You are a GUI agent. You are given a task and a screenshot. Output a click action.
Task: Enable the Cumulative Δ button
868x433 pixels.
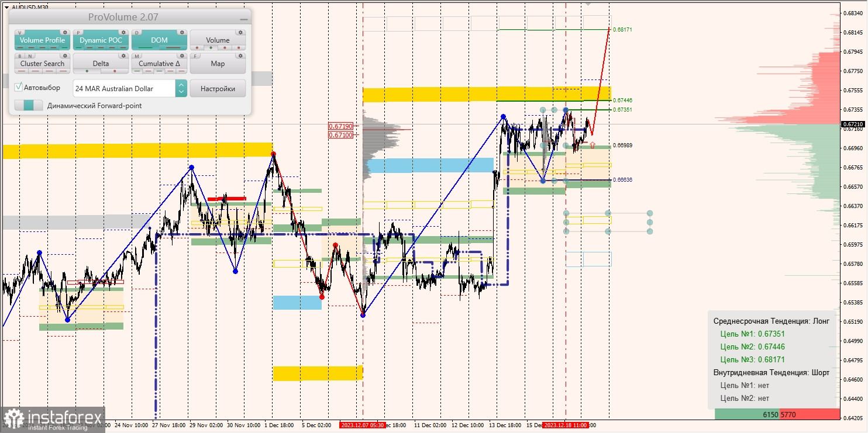[x=159, y=63]
